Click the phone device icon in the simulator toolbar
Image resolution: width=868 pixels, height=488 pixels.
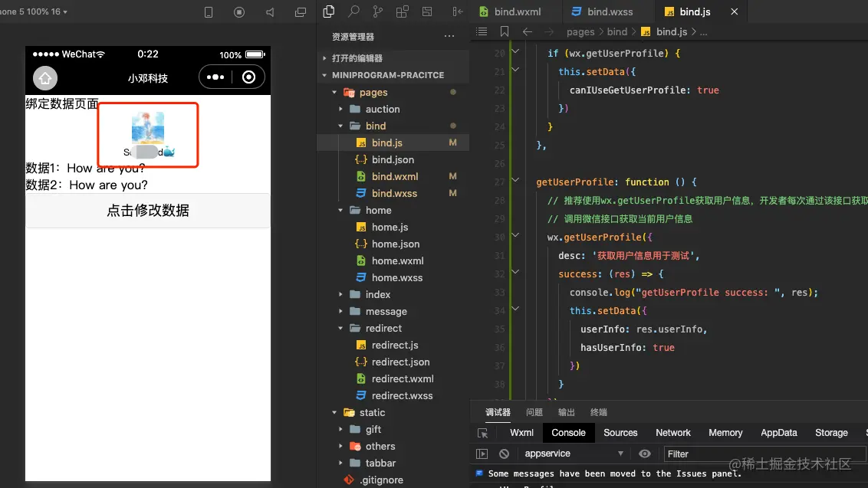tap(209, 12)
